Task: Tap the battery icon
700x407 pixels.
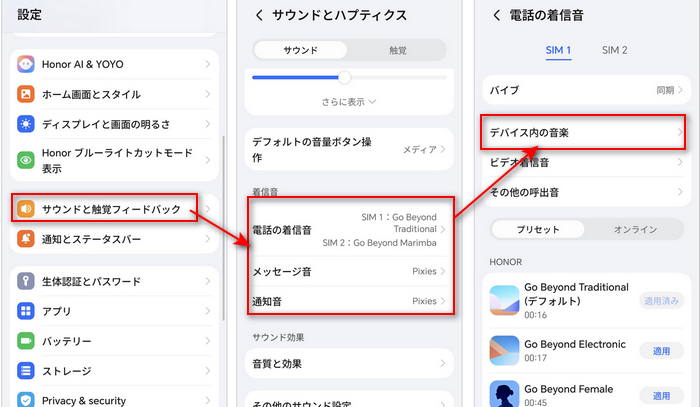Action: click(x=26, y=341)
